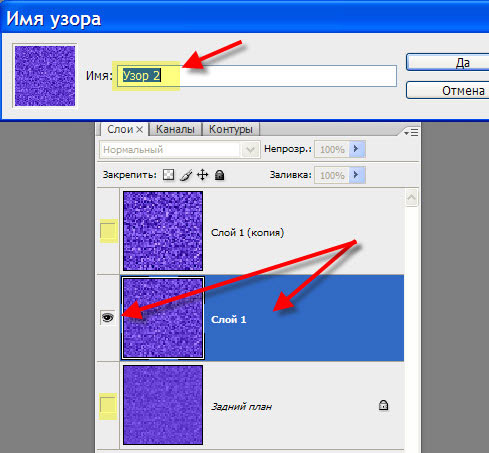Screen dimensions: 489x453
Task: Switch to Контуры tab
Action: (x=231, y=129)
